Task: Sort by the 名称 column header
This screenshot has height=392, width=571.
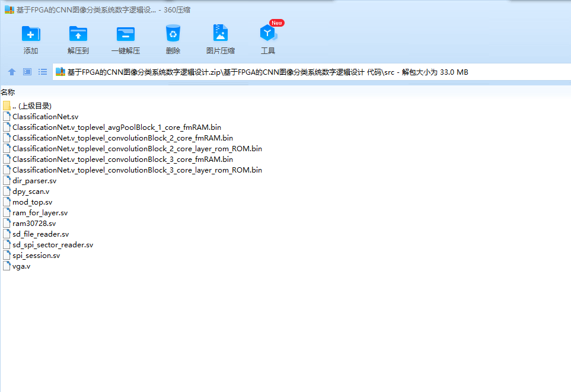Action: 8,92
